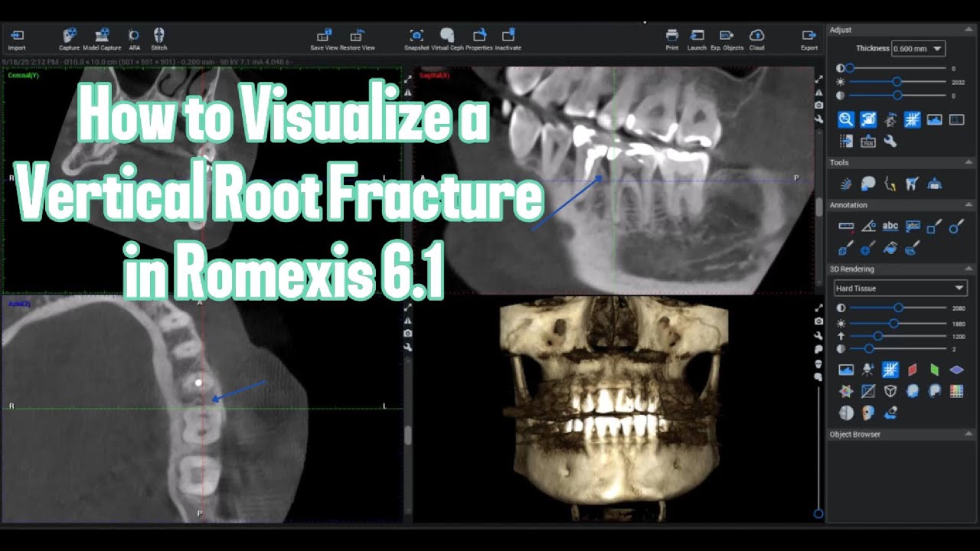Toggle the zoom magnifier tool in Adjust
This screenshot has height=551, width=980.
845,119
